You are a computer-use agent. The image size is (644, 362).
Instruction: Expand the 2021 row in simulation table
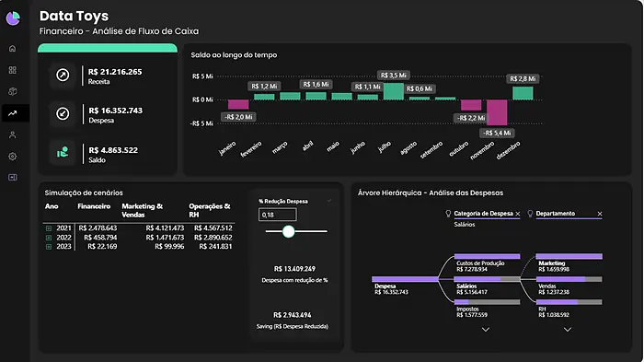(x=49, y=228)
